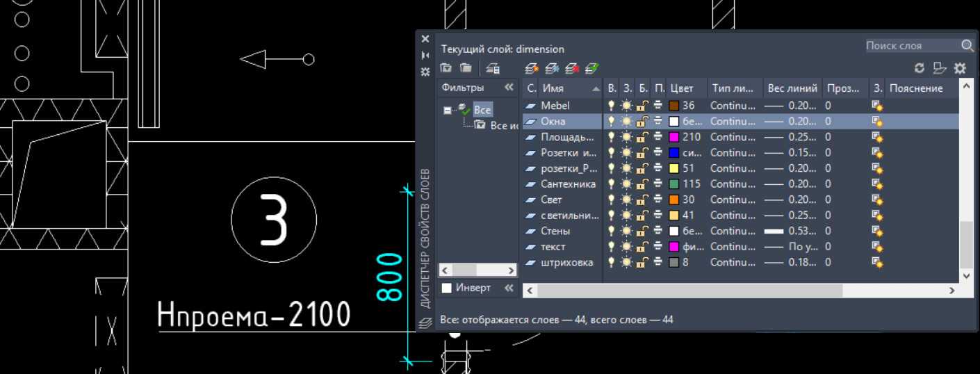Select the Площадь... layer name

click(x=567, y=137)
